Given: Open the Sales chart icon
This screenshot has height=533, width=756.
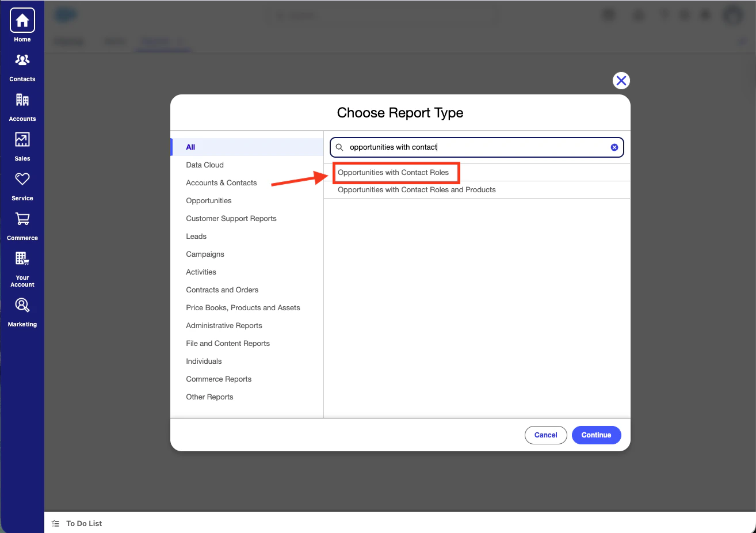Looking at the screenshot, I should pyautogui.click(x=22, y=139).
